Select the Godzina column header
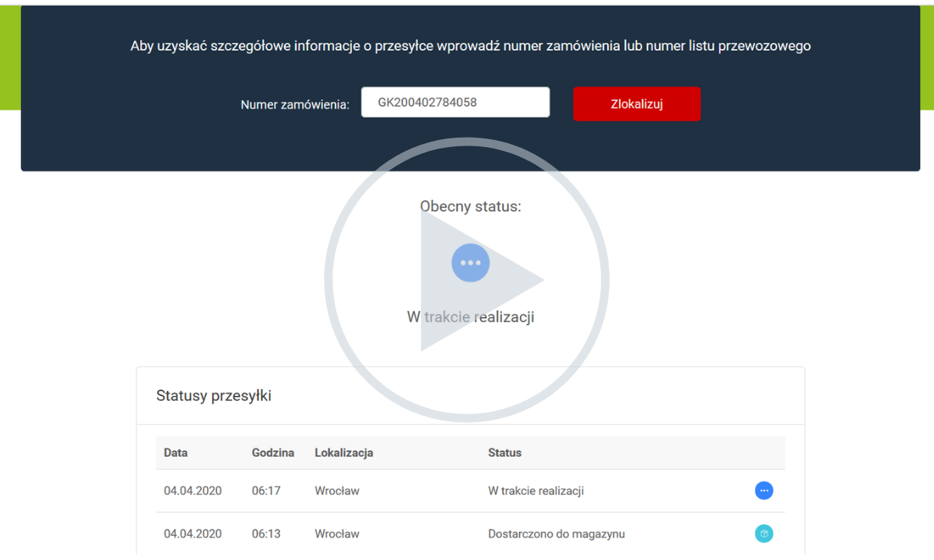Viewport: 934px width, 560px height. (x=273, y=453)
